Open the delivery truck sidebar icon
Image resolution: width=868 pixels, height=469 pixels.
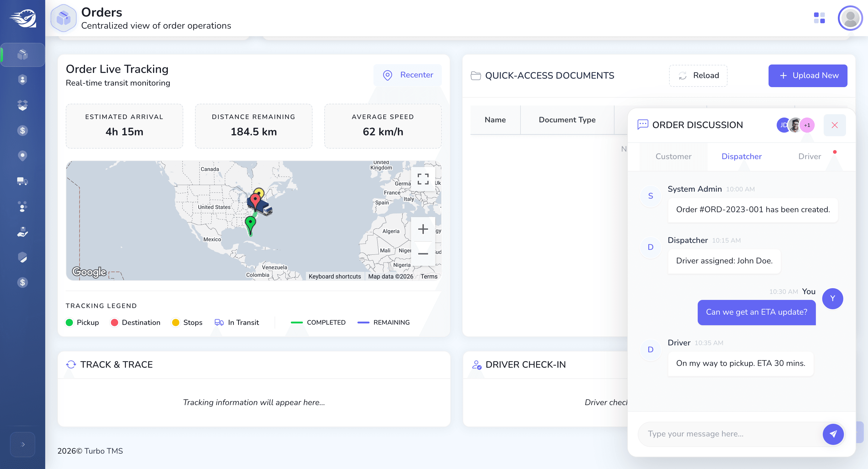23,181
